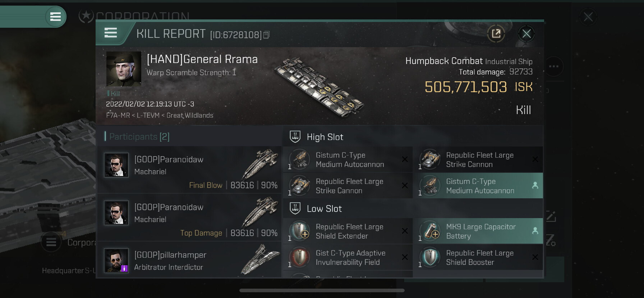644x298 pixels.
Task: Click the share kill report icon
Action: (496, 34)
